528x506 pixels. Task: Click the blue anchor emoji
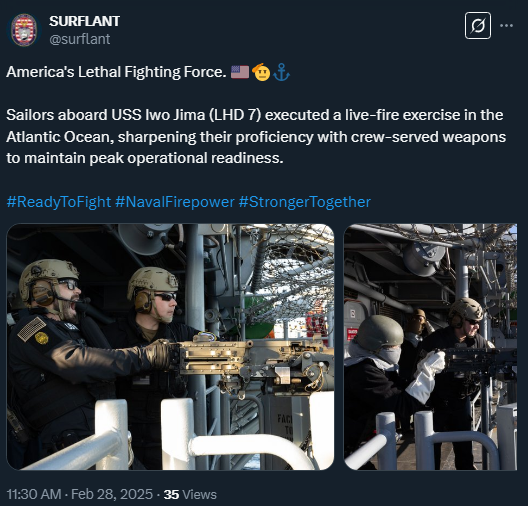(x=281, y=72)
